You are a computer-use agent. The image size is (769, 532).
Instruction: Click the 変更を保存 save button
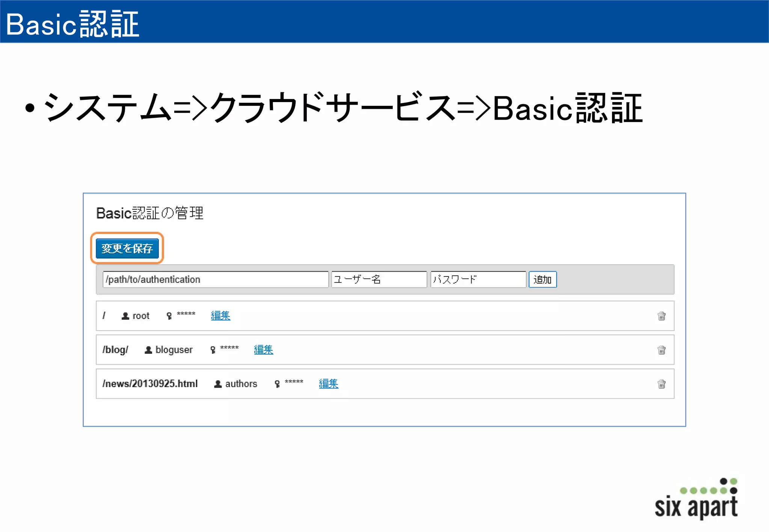pyautogui.click(x=127, y=248)
